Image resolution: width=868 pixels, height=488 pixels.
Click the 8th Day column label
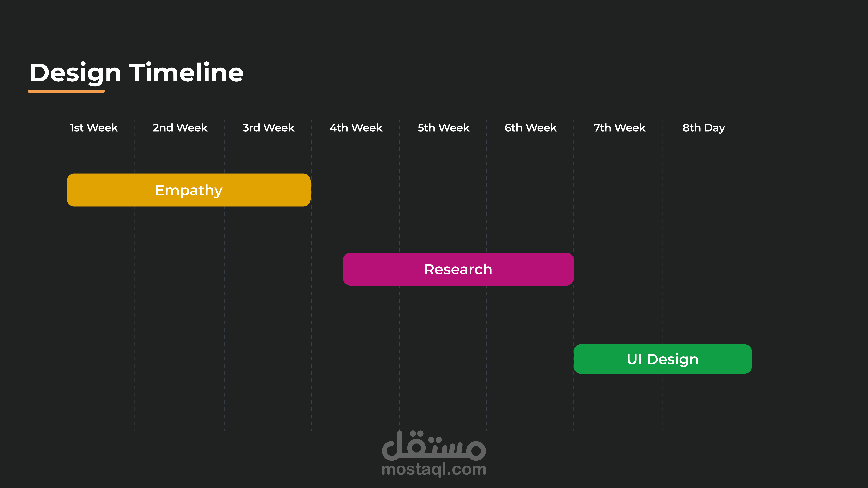click(x=704, y=128)
